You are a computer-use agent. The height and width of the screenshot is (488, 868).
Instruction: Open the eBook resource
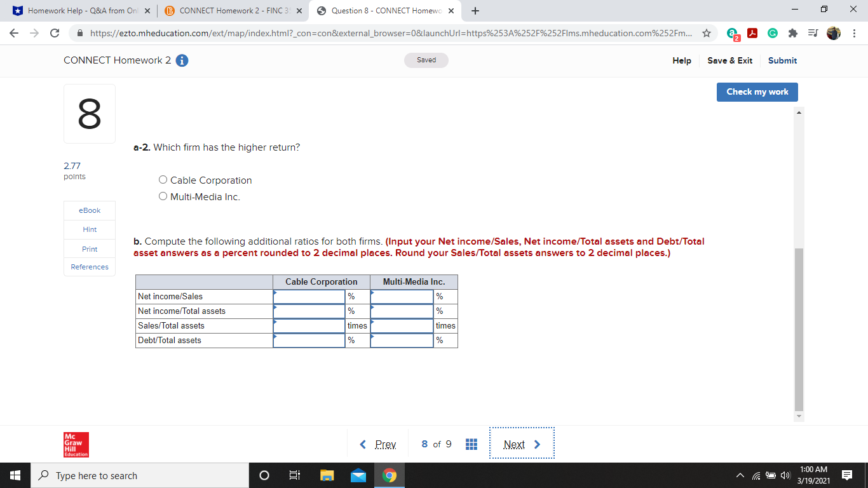point(90,210)
